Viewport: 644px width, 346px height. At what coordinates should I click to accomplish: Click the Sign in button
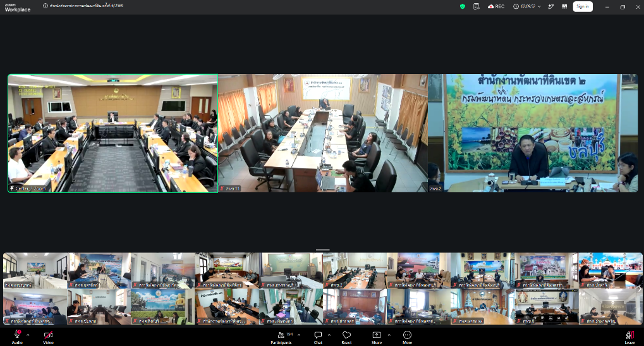click(583, 6)
